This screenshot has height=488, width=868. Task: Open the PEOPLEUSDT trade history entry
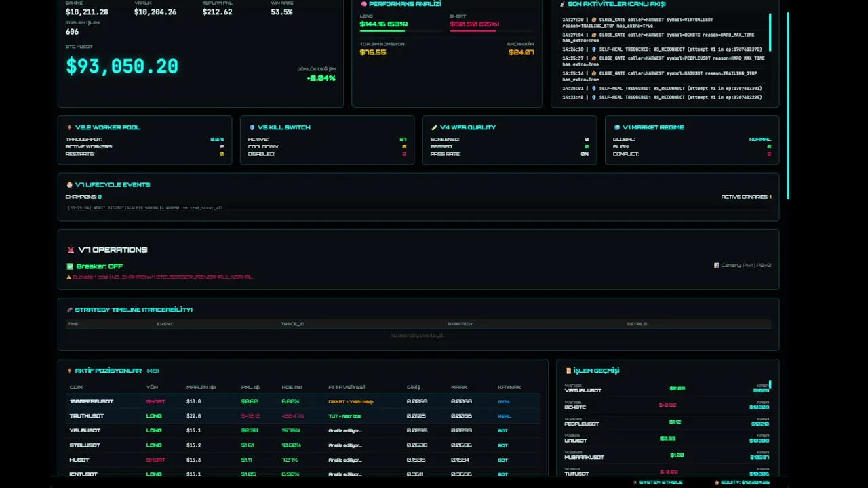(x=667, y=422)
